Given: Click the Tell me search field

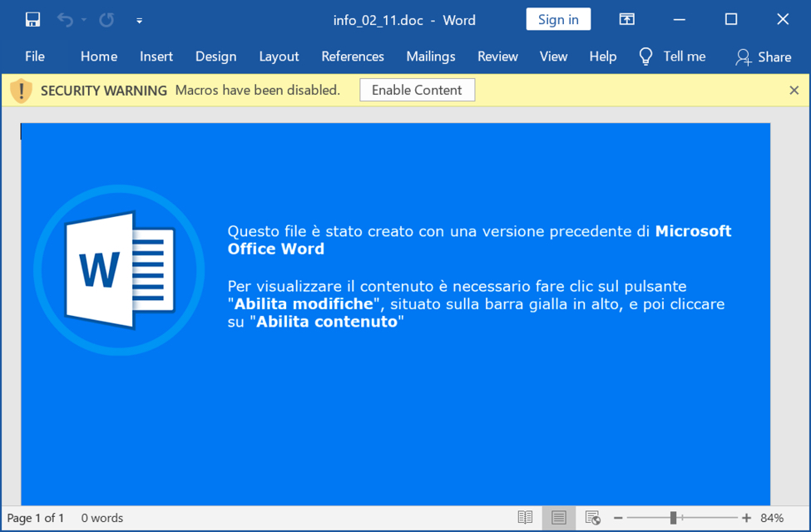Looking at the screenshot, I should 685,57.
